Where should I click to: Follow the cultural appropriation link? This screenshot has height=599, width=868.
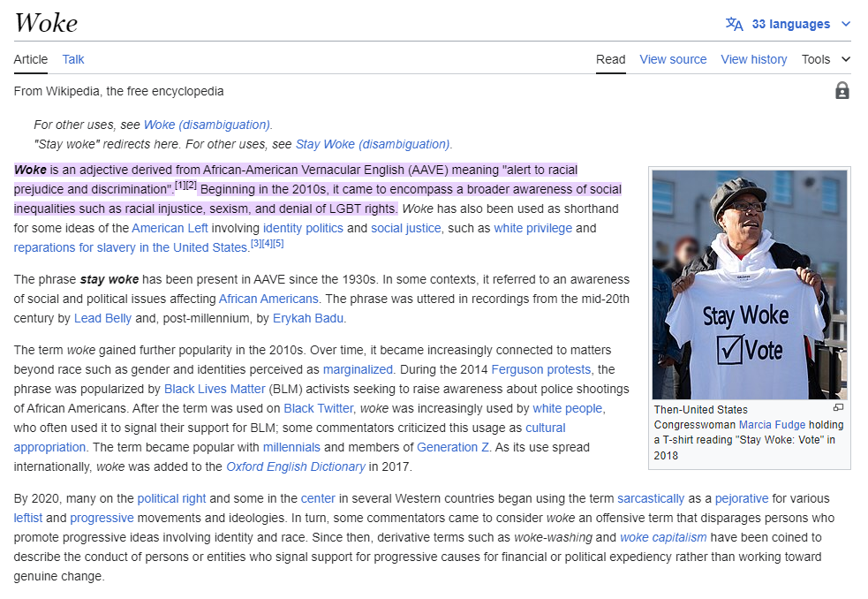[546, 428]
